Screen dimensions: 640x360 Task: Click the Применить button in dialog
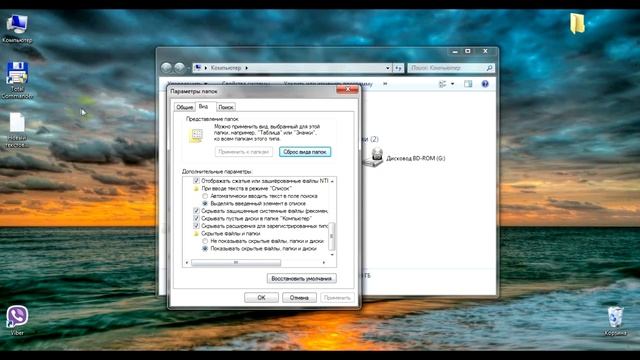(337, 298)
